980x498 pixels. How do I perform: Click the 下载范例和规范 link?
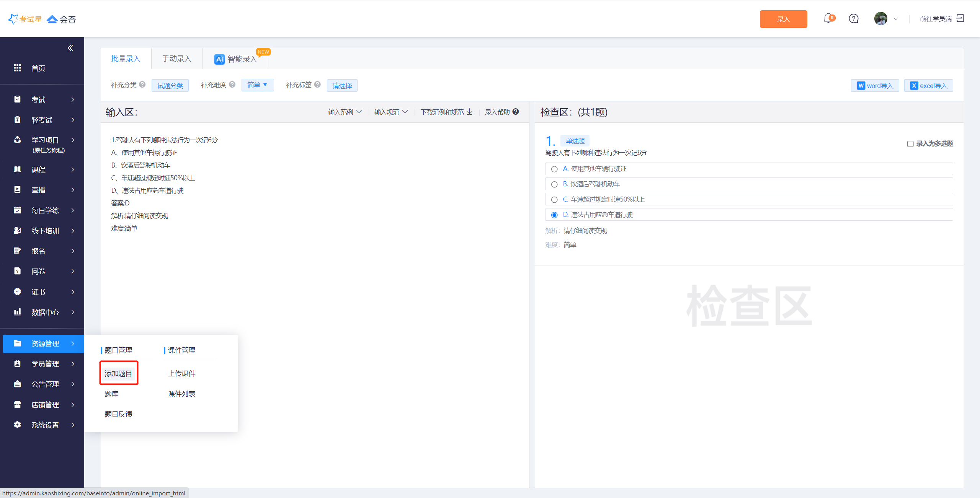pyautogui.click(x=446, y=112)
